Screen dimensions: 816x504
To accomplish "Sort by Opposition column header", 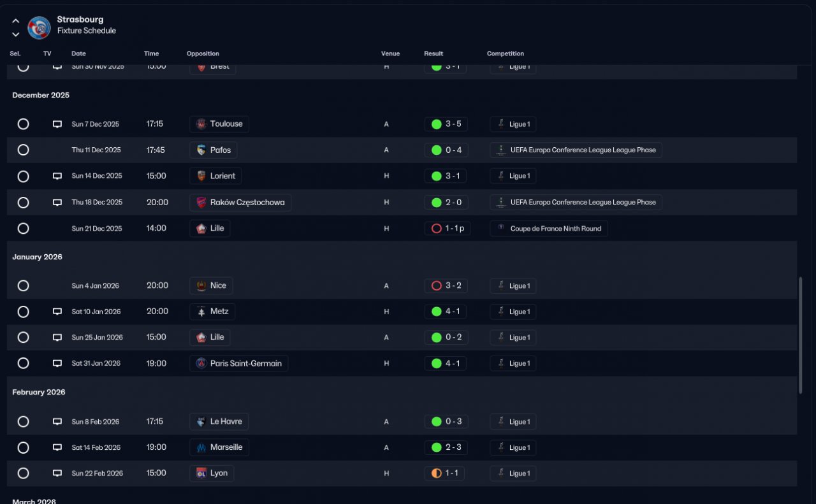I will (x=203, y=54).
